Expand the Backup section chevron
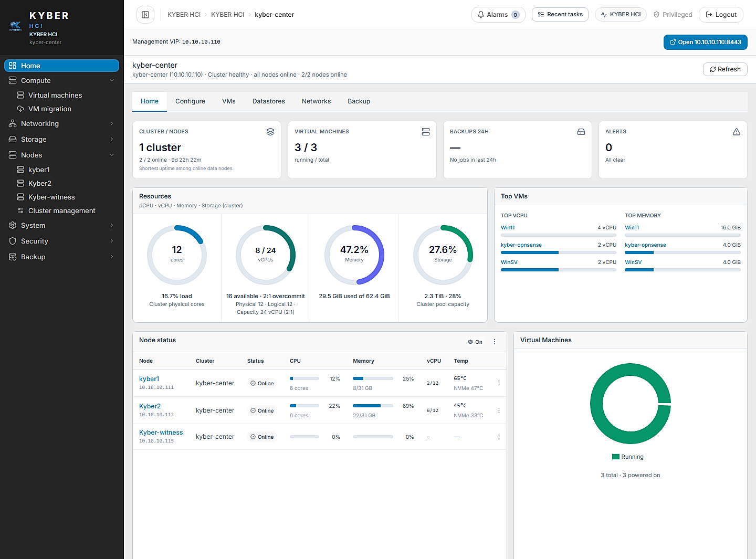The image size is (756, 559). 112,257
